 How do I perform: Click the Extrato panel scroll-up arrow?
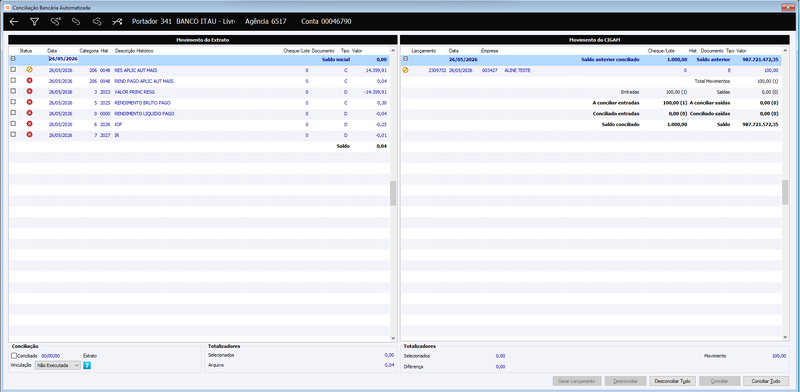pyautogui.click(x=393, y=51)
